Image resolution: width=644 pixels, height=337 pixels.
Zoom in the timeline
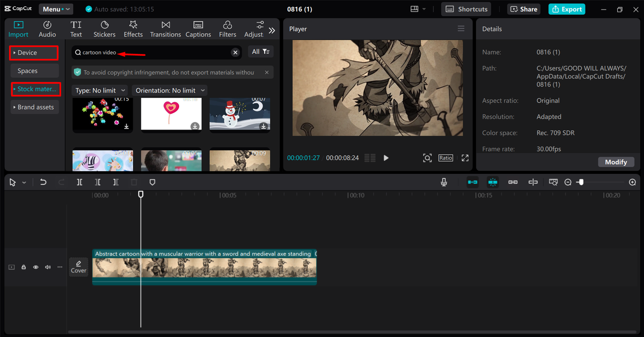pos(632,182)
